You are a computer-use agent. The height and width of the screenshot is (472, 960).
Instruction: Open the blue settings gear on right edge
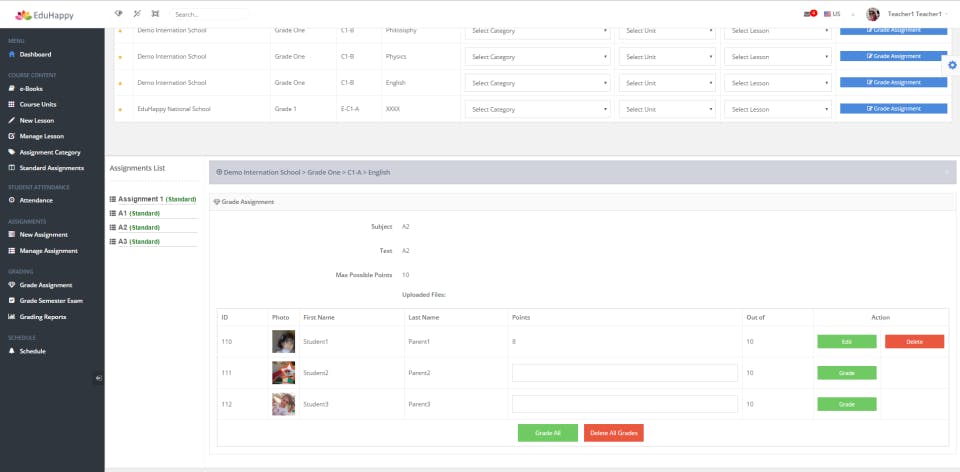pos(952,65)
